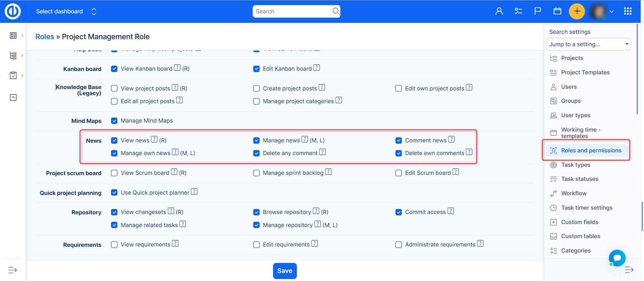Image resolution: width=644 pixels, height=281 pixels.
Task: Click the yellow plus add button
Action: [x=577, y=11]
